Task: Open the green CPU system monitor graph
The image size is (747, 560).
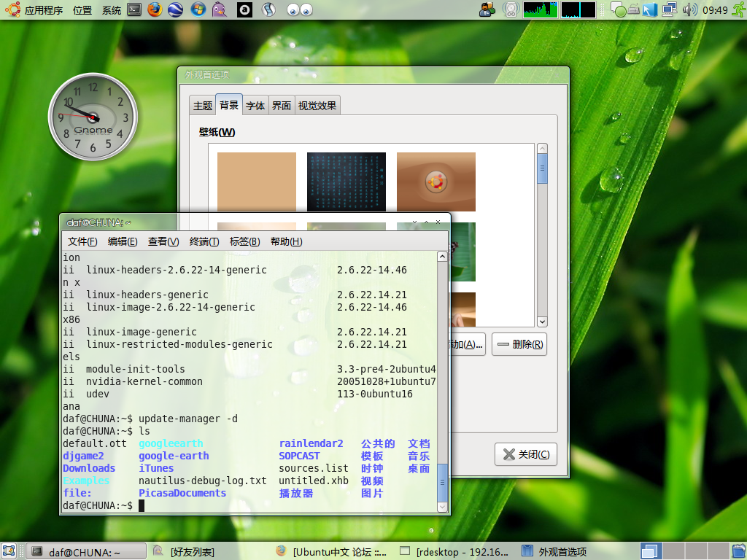Action: (541, 9)
